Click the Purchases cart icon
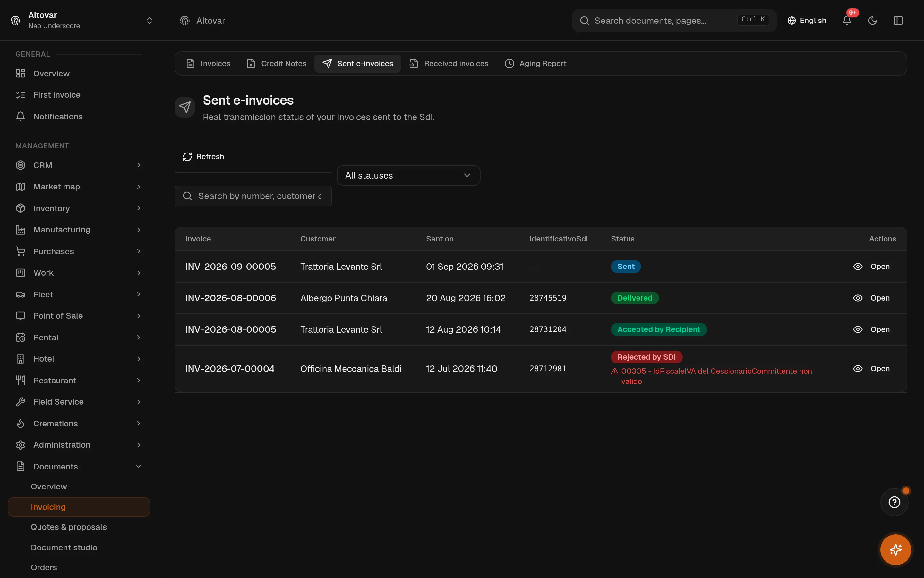This screenshot has height=578, width=924. [21, 251]
